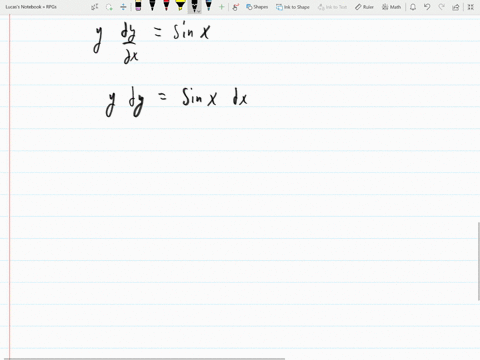Click the vertical scrollbar thumb
The image size is (480, 360).
click(479, 261)
